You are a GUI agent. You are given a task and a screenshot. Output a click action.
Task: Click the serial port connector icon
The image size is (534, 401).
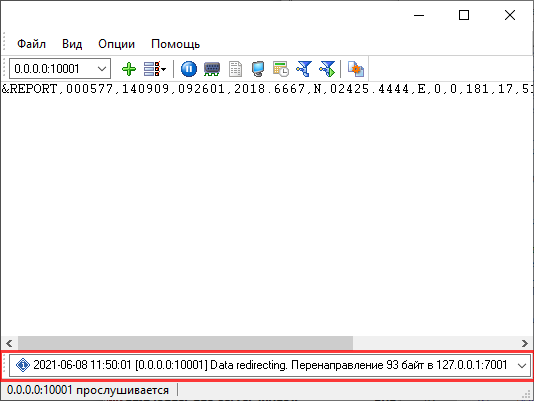pos(212,69)
